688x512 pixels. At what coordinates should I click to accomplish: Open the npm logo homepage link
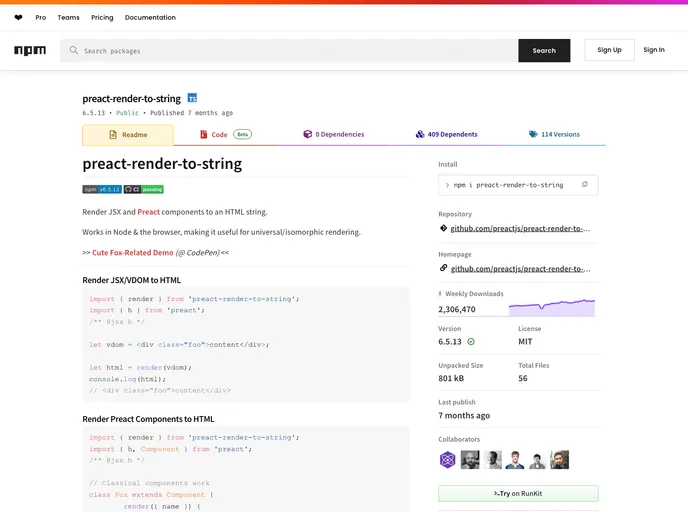pyautogui.click(x=30, y=50)
